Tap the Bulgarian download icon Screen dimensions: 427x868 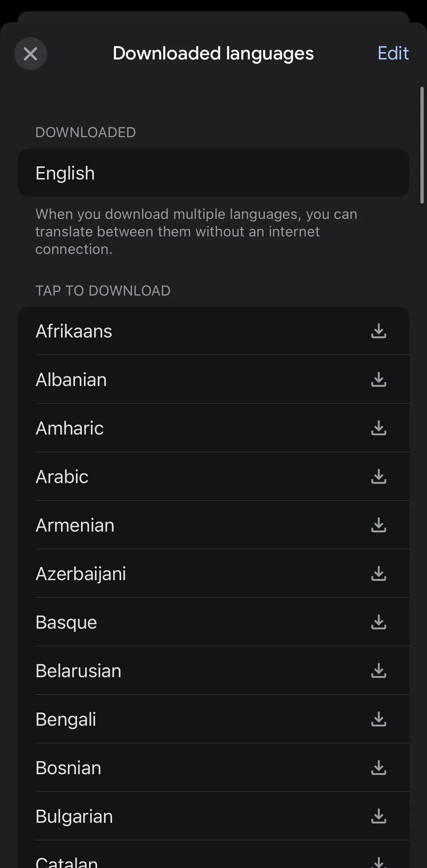point(379,817)
